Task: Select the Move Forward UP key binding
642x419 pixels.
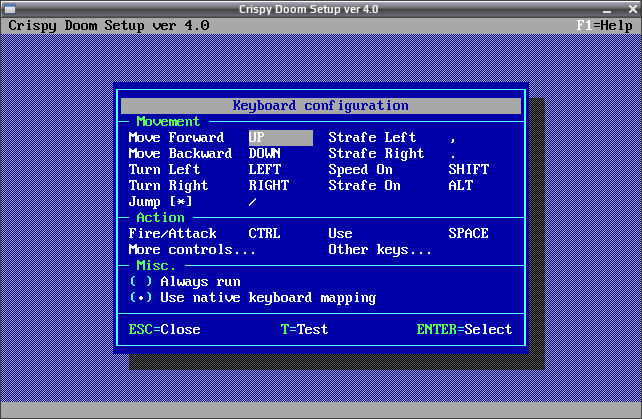Action: pyautogui.click(x=280, y=138)
